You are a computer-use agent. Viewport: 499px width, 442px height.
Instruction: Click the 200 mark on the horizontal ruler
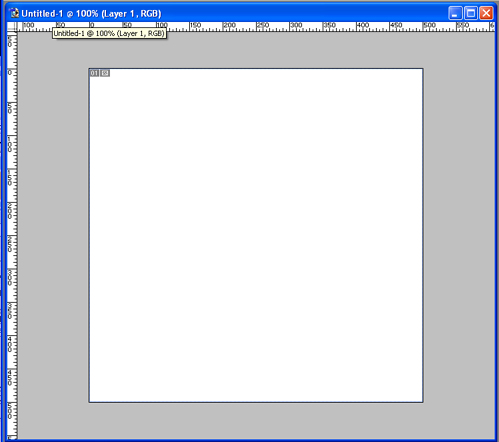pos(229,25)
